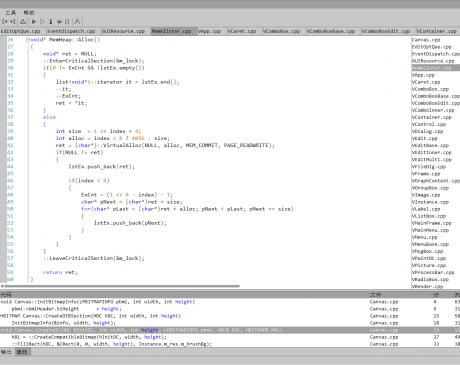
Task: Select result row 'pbmi->bmiHeader.biHeight = height'
Action: click(x=230, y=309)
